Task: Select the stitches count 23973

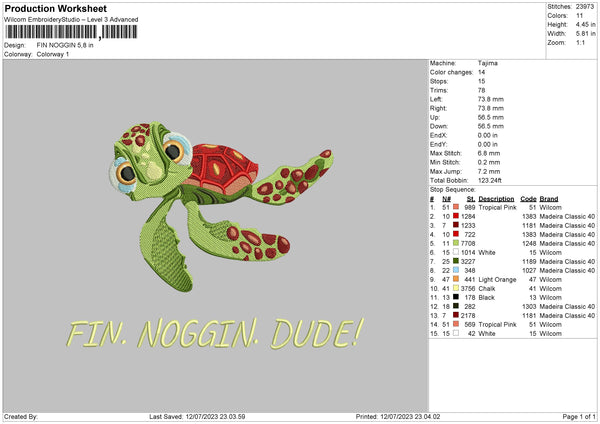Action: pyautogui.click(x=585, y=7)
